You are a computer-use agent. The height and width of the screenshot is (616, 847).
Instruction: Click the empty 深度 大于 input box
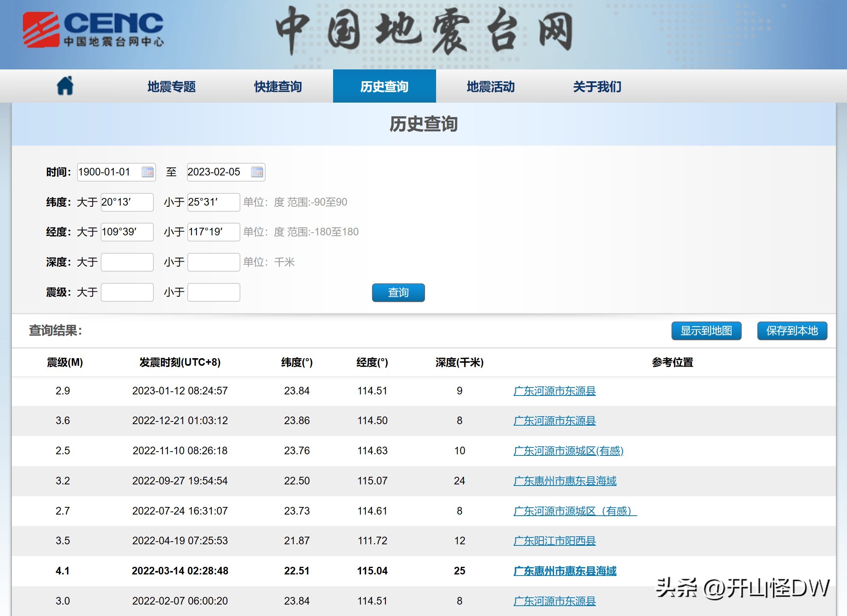pos(127,262)
